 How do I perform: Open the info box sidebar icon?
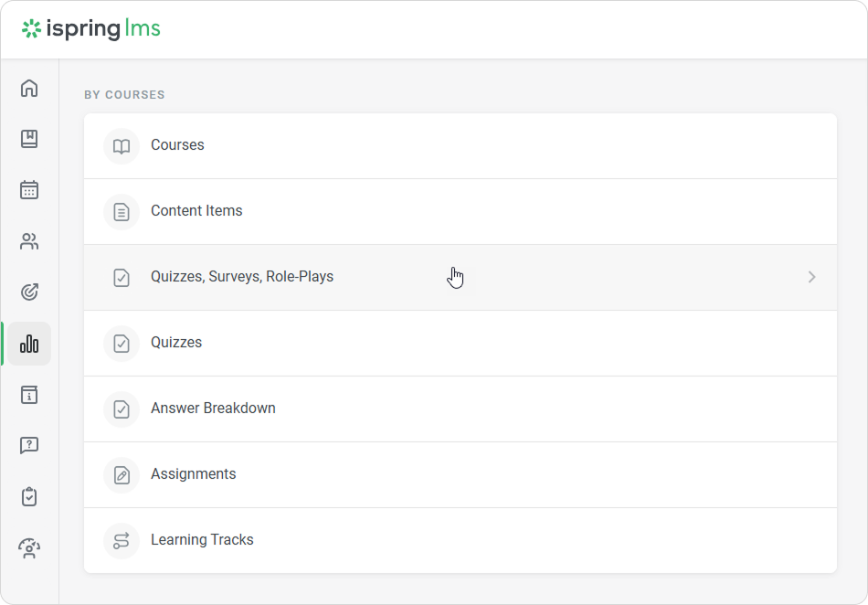(x=29, y=395)
